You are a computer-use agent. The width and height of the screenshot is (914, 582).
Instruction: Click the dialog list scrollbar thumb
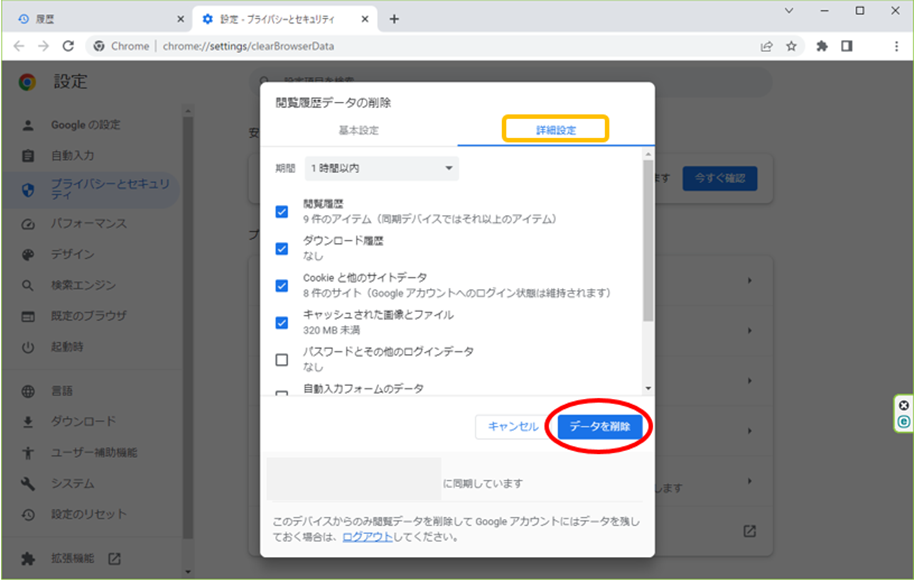(x=648, y=240)
